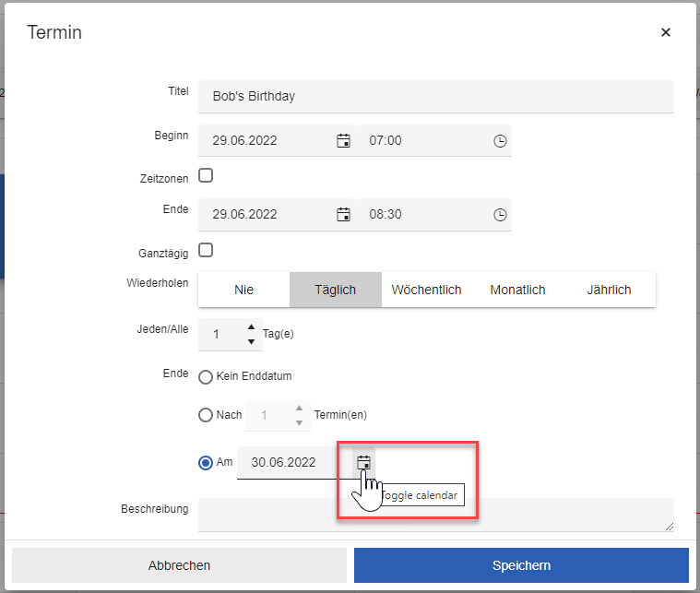Decrease the Nach Termin(en) count
The width and height of the screenshot is (700, 593).
point(299,423)
